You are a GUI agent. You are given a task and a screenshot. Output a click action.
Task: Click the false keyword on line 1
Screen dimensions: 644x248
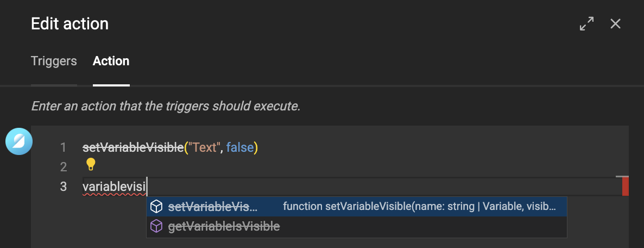[239, 147]
